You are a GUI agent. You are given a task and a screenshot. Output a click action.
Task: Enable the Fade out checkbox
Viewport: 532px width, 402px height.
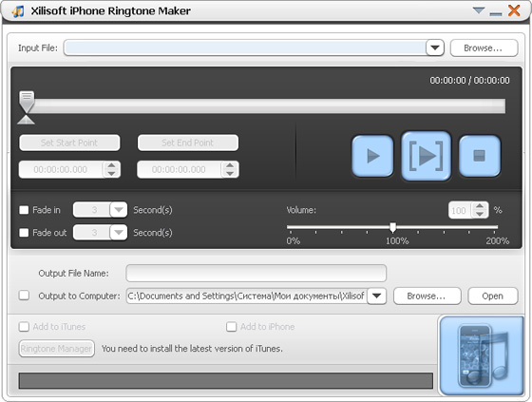[24, 233]
